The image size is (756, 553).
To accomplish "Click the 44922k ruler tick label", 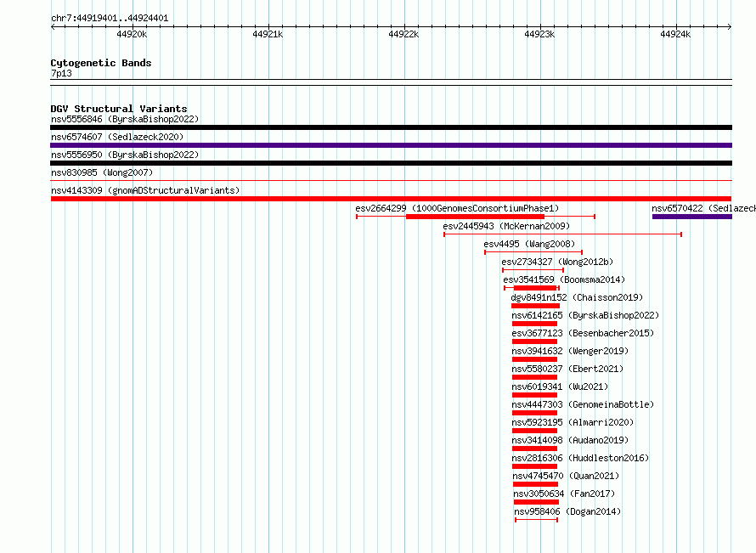I will pos(403,34).
